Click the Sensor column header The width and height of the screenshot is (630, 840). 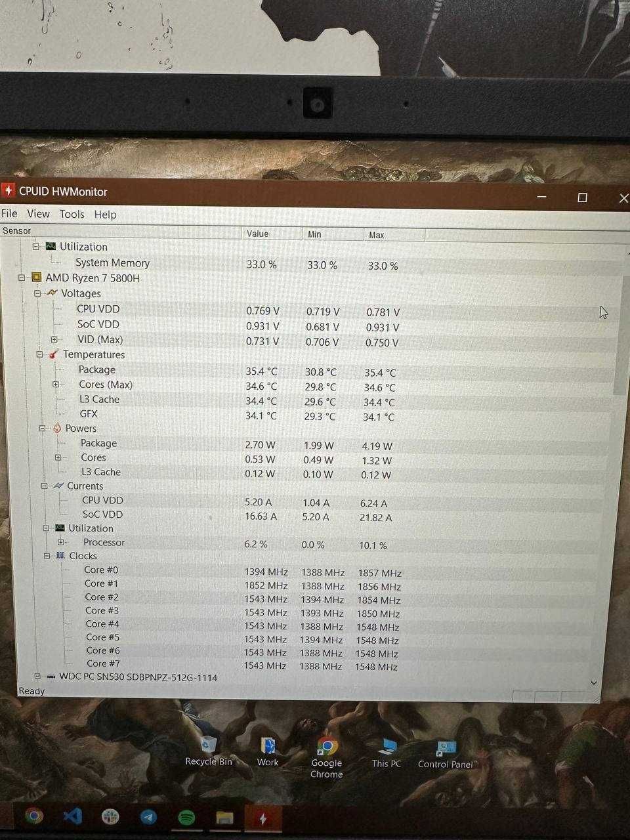121,231
